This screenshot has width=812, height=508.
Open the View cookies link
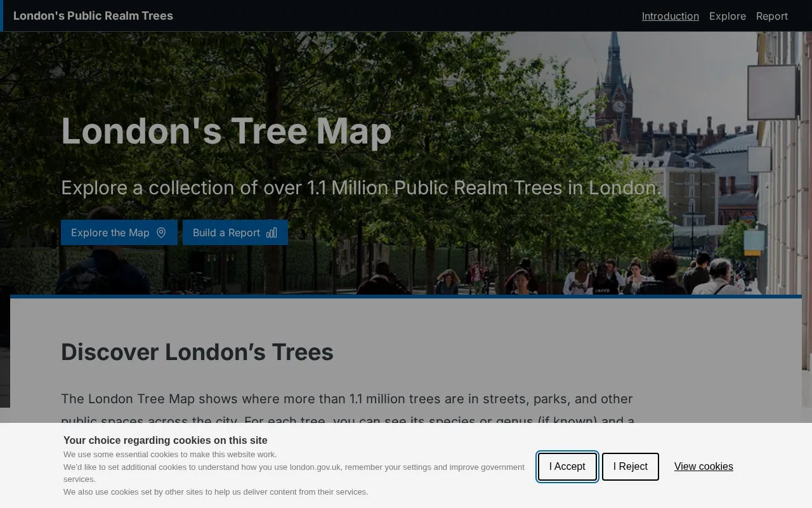click(704, 467)
